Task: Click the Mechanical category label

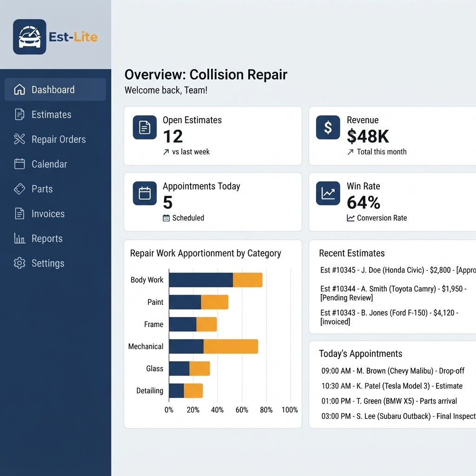Action: (x=145, y=346)
